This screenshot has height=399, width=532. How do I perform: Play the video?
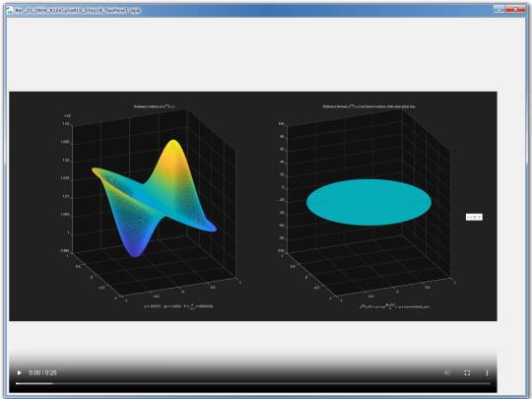pyautogui.click(x=20, y=372)
